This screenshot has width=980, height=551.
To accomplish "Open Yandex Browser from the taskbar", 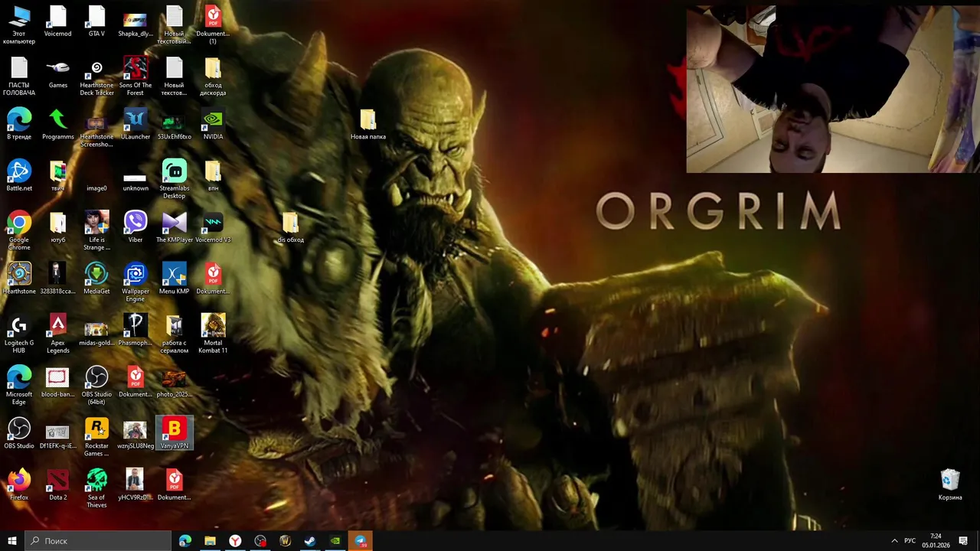I will 235,541.
